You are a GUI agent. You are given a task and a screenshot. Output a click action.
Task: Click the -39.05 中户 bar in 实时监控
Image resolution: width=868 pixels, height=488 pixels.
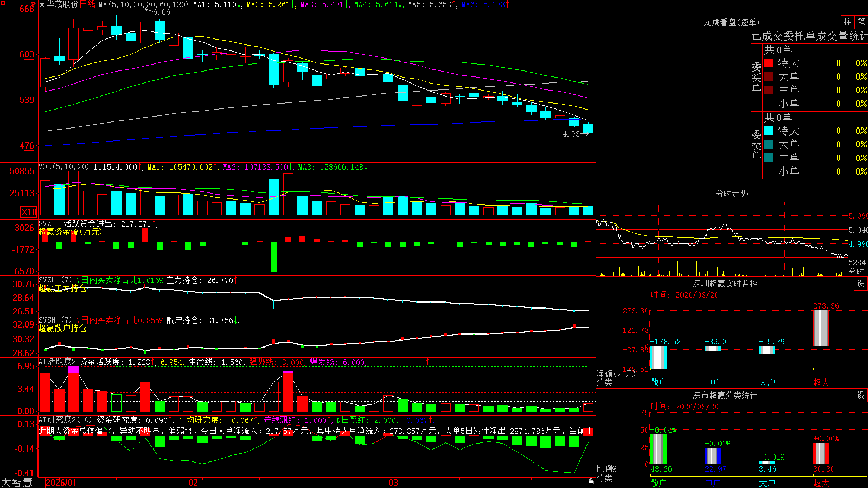pyautogui.click(x=713, y=349)
